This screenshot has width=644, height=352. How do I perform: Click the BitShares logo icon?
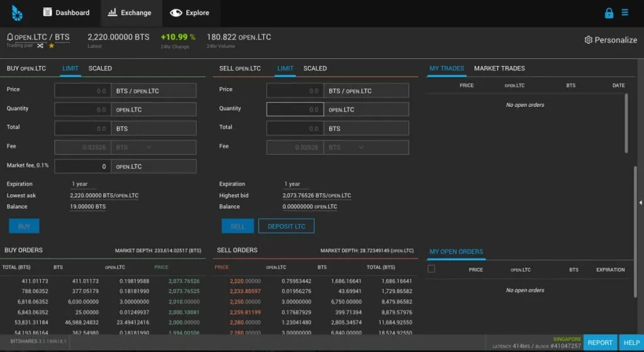tap(17, 13)
